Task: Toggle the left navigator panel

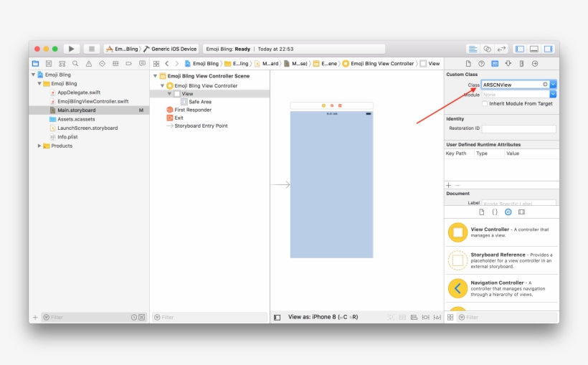Action: point(520,49)
